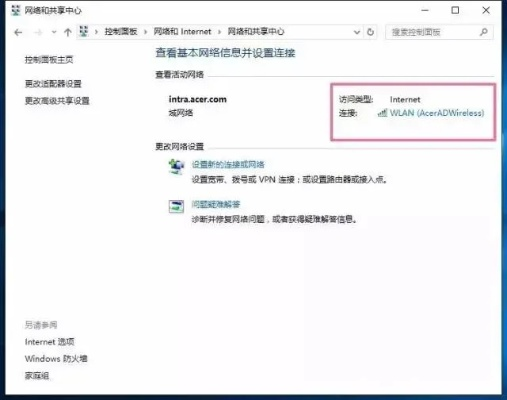The image size is (507, 400).
Task: Expand chevron after 网络和 Internet breadcrumb
Action: point(219,32)
